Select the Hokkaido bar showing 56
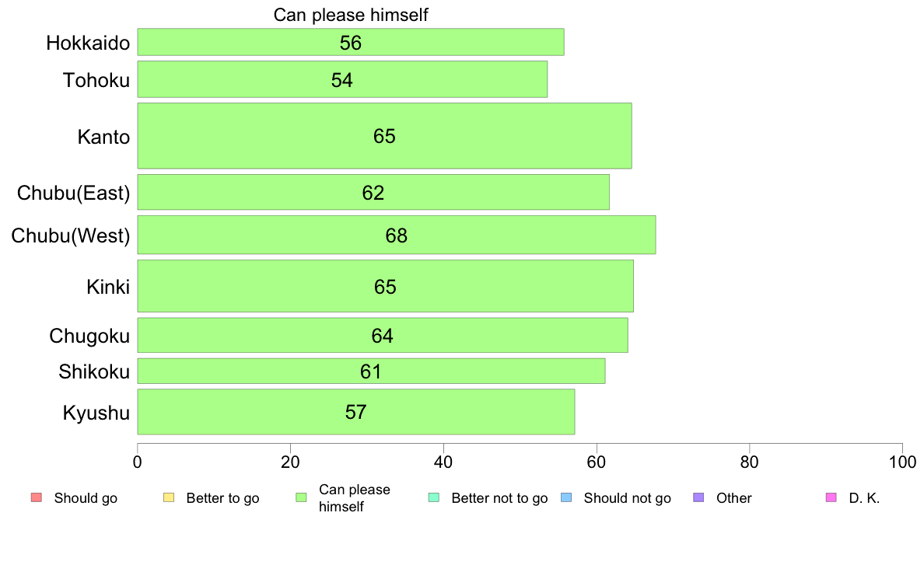 (351, 42)
